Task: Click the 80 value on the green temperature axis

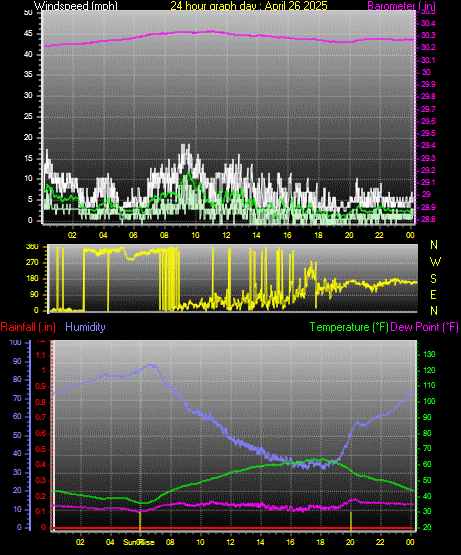Action: 428,433
